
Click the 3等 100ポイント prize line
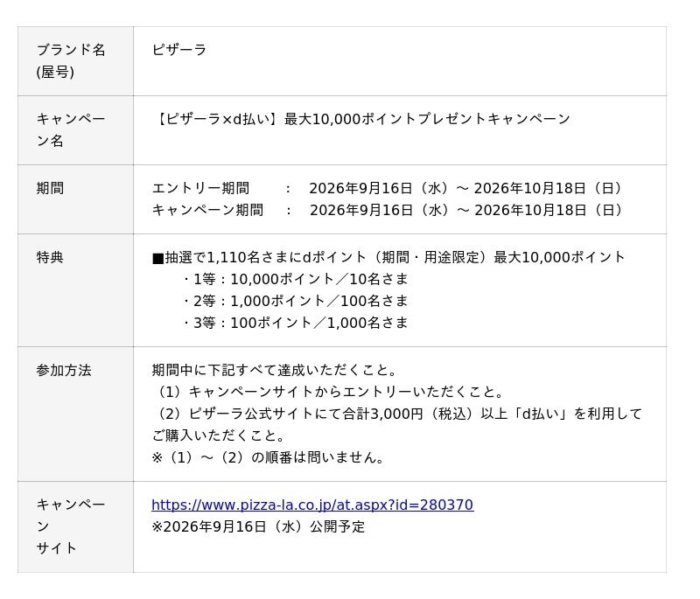coord(296,323)
